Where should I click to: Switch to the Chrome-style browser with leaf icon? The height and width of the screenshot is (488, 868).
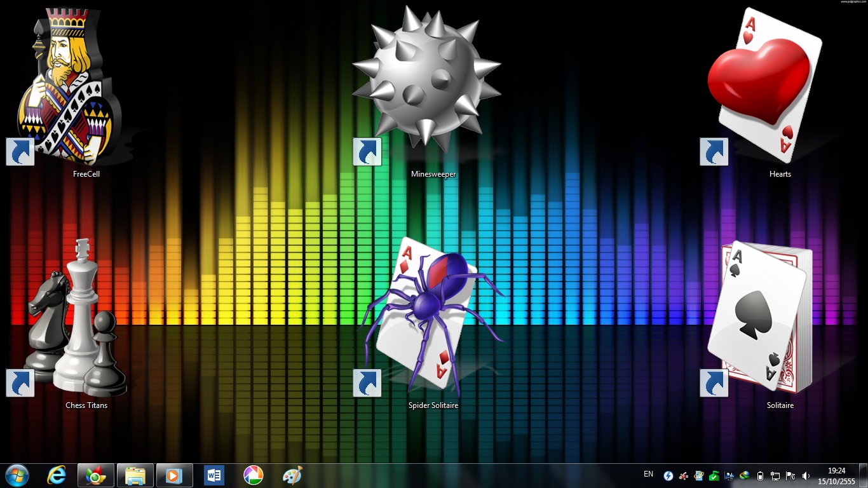tap(96, 475)
